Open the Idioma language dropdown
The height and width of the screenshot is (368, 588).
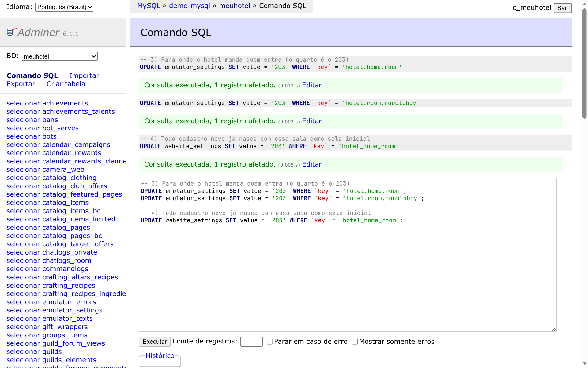65,7
